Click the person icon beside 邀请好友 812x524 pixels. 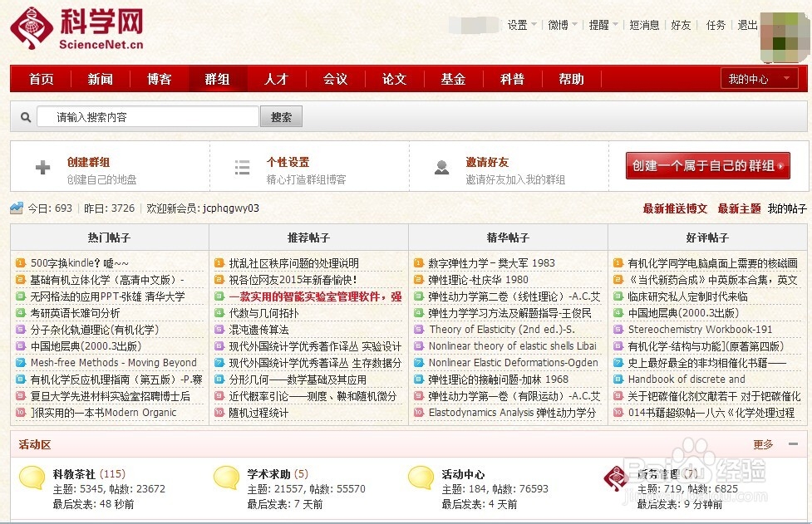tap(440, 166)
